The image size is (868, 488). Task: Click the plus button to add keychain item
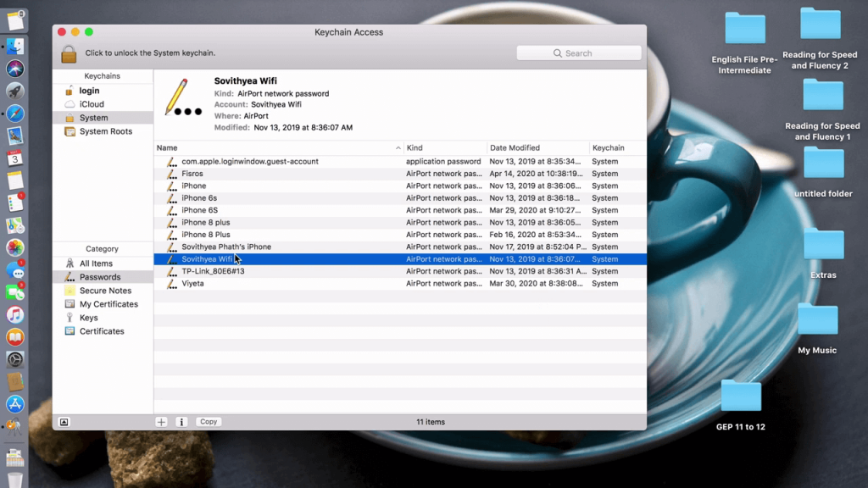(x=161, y=422)
